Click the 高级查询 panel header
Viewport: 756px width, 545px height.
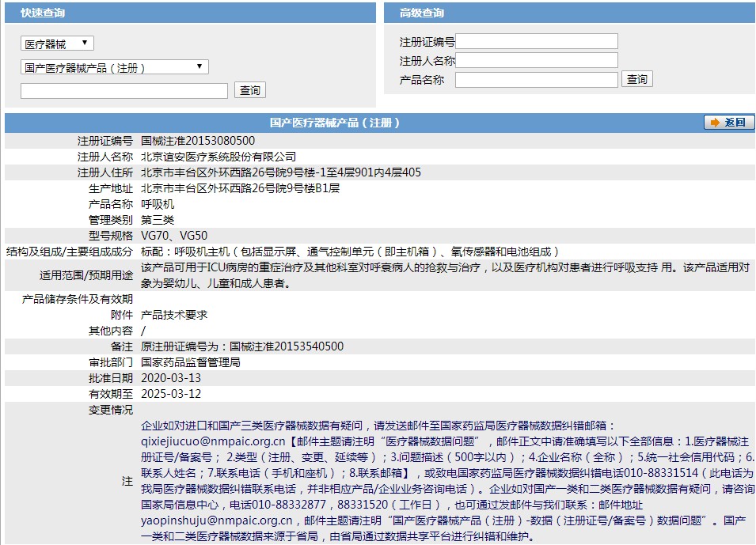[x=570, y=13]
